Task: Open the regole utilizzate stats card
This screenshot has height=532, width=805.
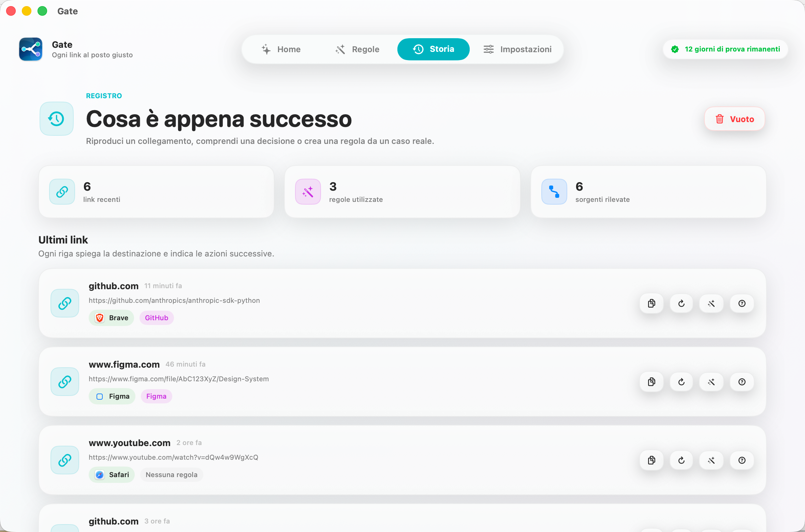Action: 402,192
